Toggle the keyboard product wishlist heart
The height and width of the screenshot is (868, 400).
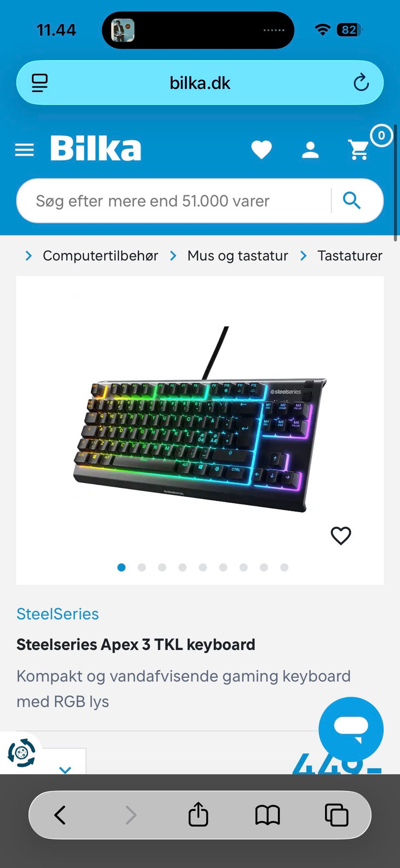point(341,536)
